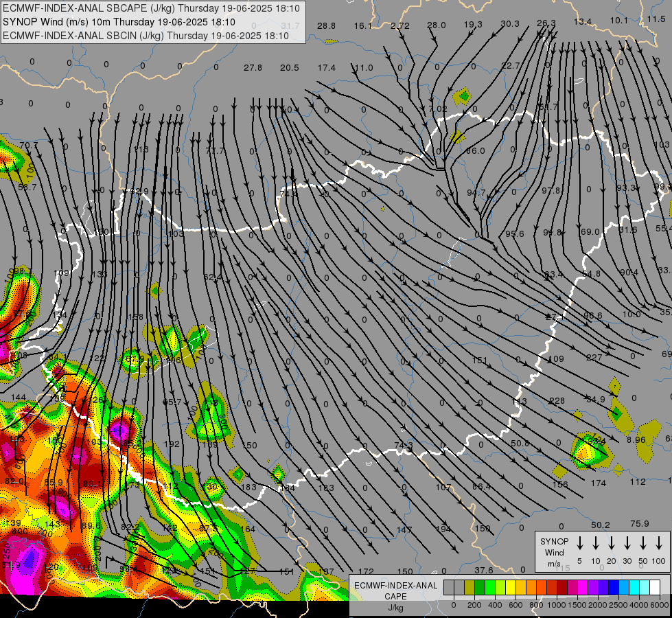The width and height of the screenshot is (672, 618).
Task: Click the 20 m/s wind arrow in legend
Action: 611,543
